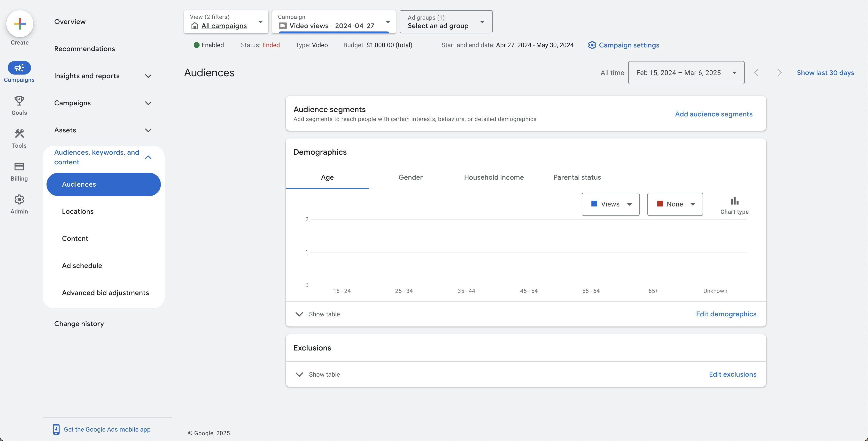This screenshot has height=441, width=868.
Task: Go to the previous date range arrow
Action: coord(756,73)
